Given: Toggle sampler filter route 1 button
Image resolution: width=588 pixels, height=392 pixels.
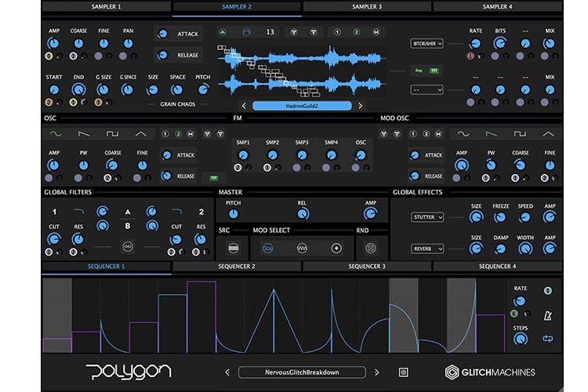Looking at the screenshot, I should (337, 32).
